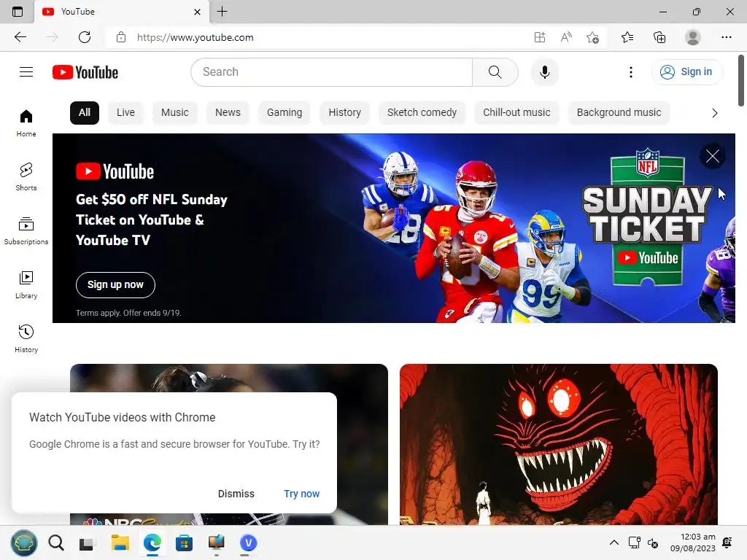Click the page vertical scrollbar

coord(741,81)
